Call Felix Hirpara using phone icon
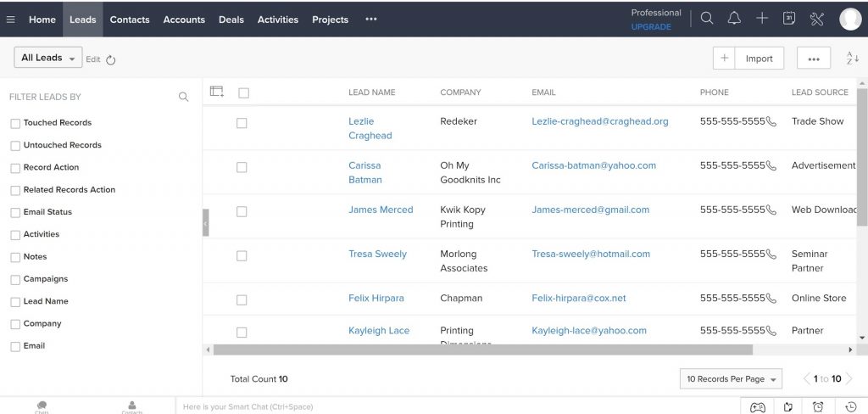 coord(771,298)
